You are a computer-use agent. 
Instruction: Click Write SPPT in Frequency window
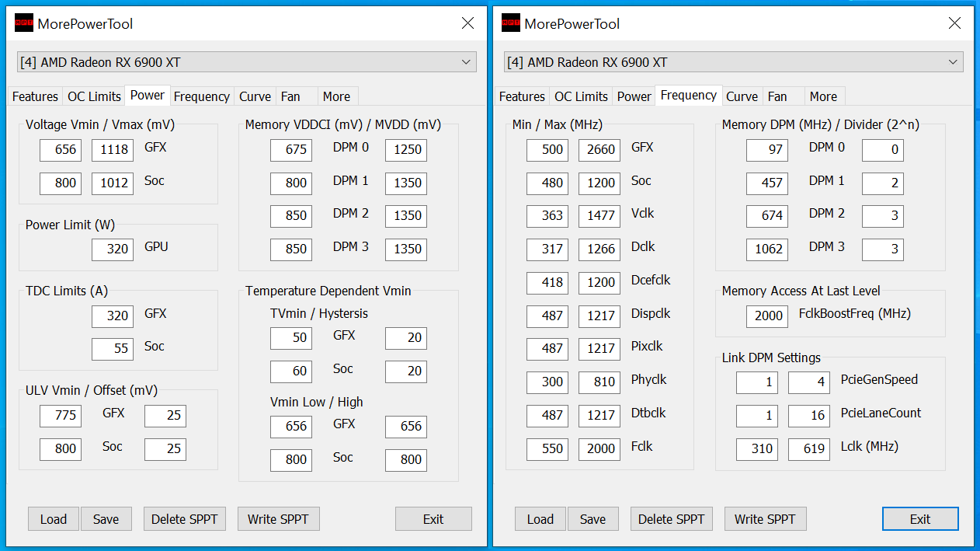pos(765,519)
